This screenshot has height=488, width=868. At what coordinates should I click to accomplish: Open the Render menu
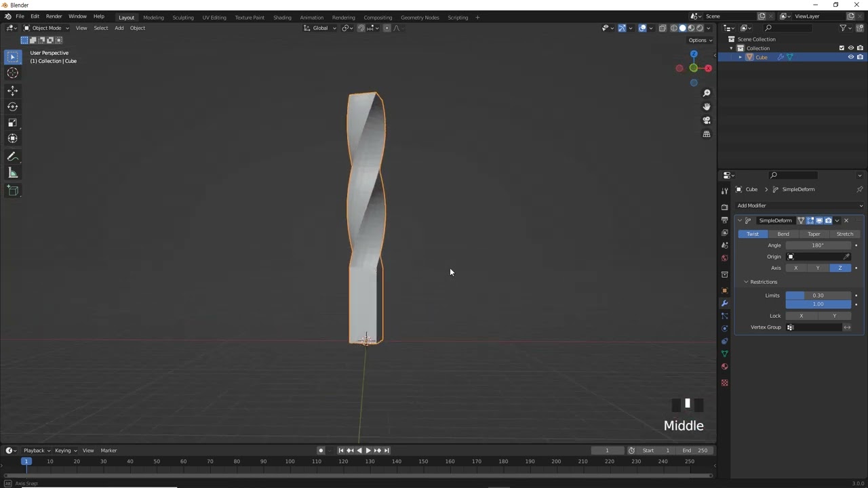coord(54,16)
